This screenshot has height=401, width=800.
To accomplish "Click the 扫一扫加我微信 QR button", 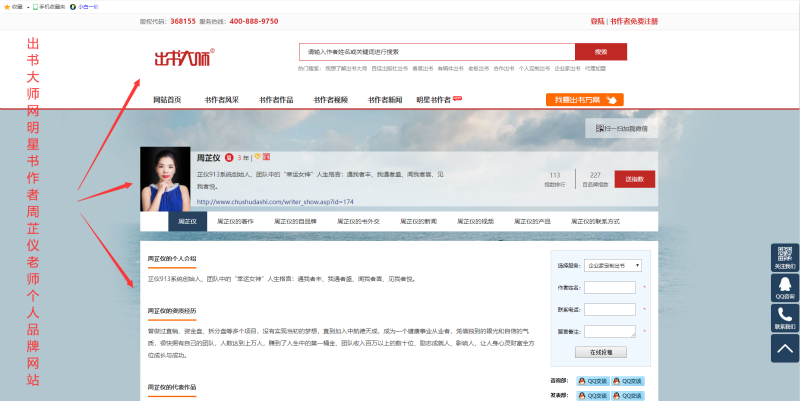I will [x=622, y=128].
